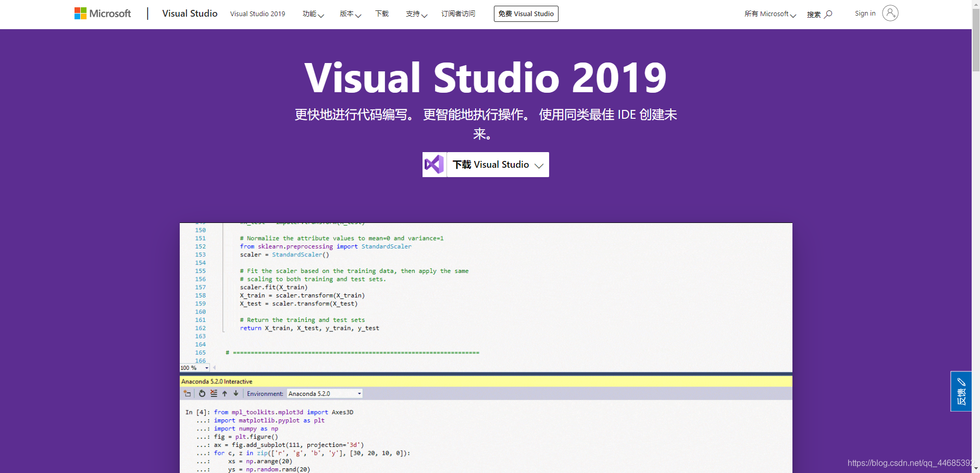Click code line 'scaler = StandardScaler()'
Image resolution: width=980 pixels, height=473 pixels.
click(284, 255)
